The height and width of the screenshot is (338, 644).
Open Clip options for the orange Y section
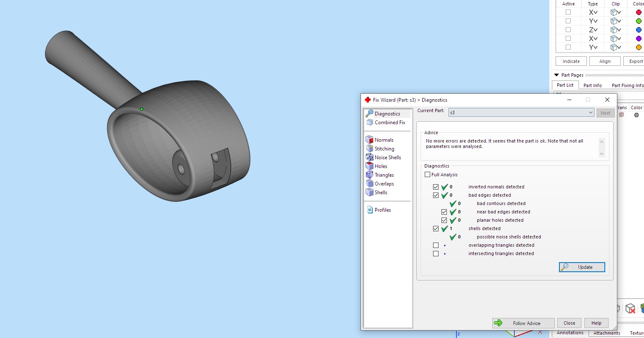(x=616, y=48)
